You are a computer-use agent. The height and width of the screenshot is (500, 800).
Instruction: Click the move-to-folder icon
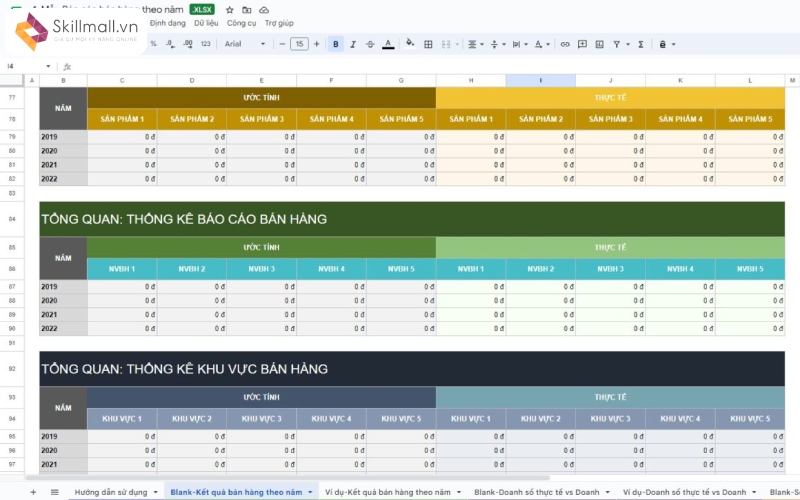click(246, 10)
